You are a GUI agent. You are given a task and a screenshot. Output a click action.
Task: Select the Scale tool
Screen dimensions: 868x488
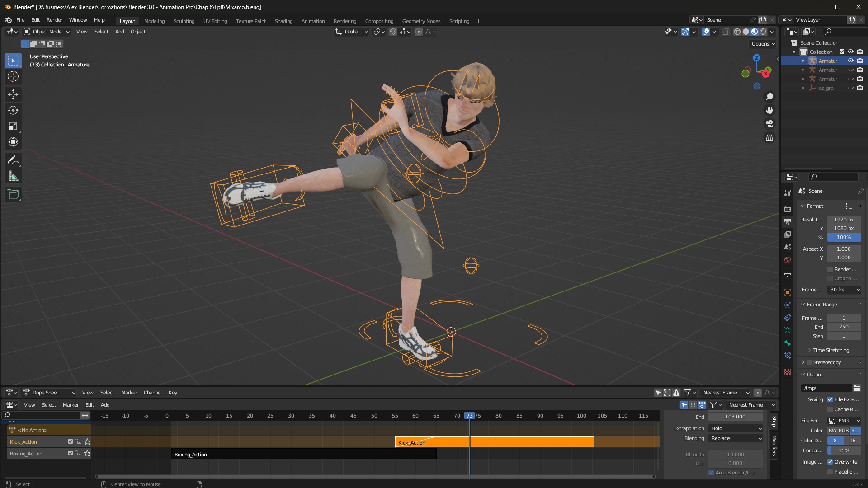(13, 127)
